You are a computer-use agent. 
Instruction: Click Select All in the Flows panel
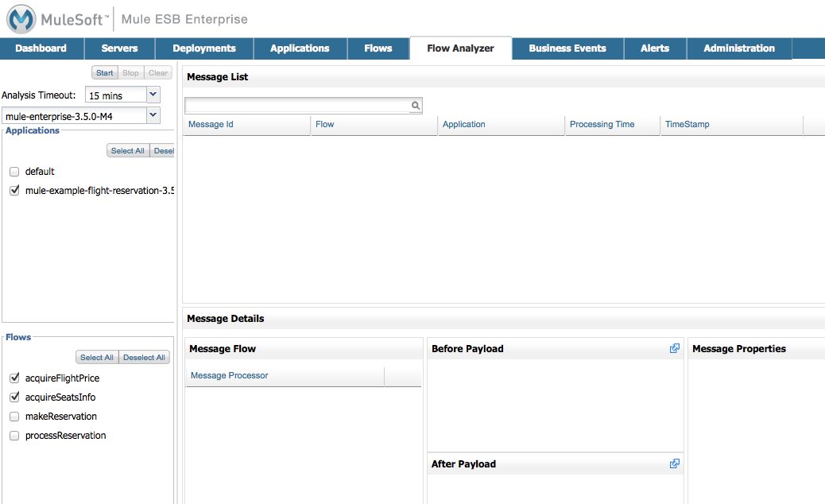click(x=97, y=358)
